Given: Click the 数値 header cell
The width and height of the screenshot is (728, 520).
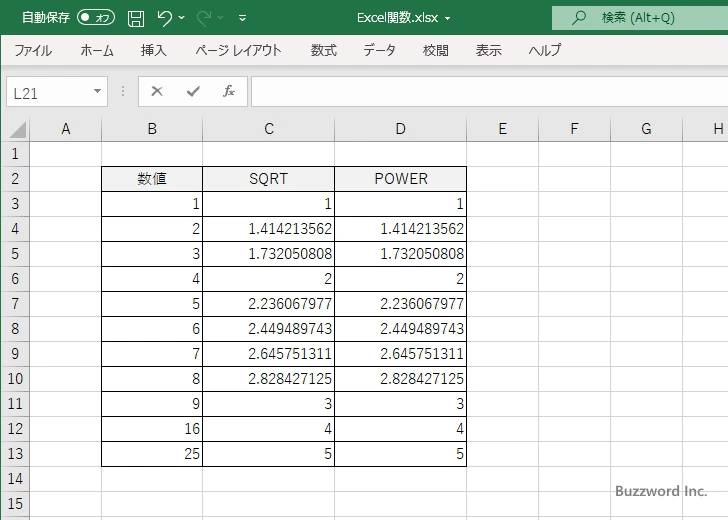Looking at the screenshot, I should click(x=152, y=179).
